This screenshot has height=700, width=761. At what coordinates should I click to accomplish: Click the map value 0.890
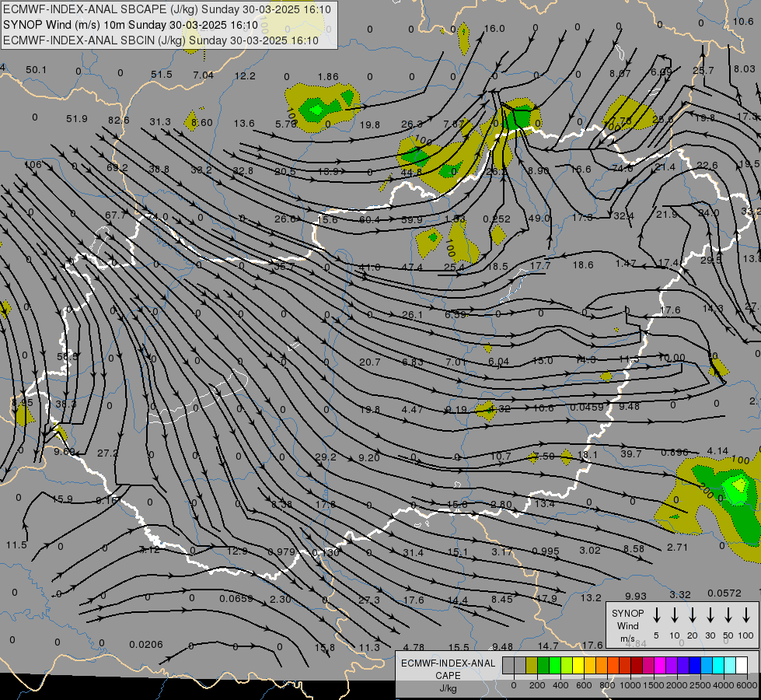click(x=675, y=453)
